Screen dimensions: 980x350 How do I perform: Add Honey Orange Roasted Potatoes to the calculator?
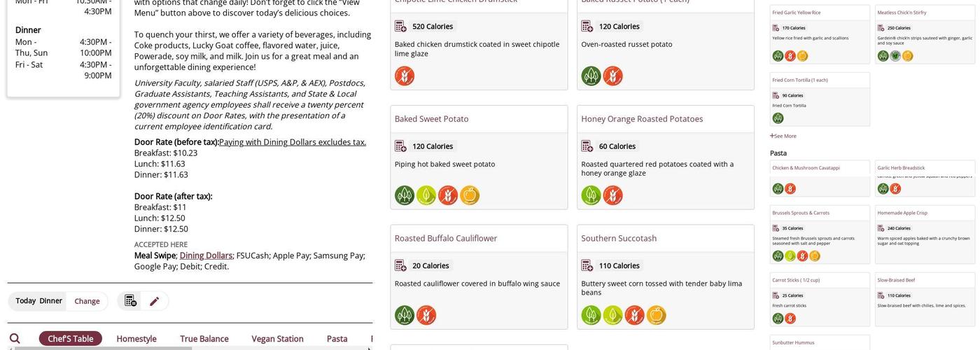coord(587,146)
